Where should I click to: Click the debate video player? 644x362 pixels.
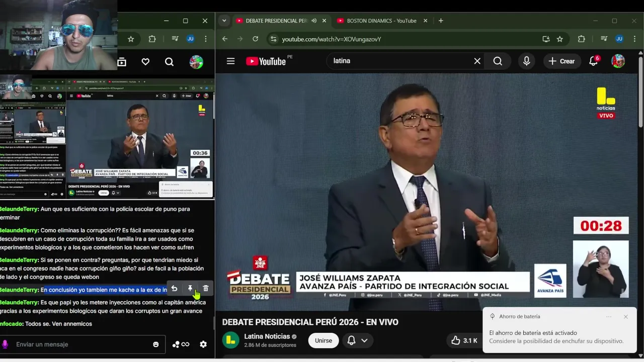point(429,192)
